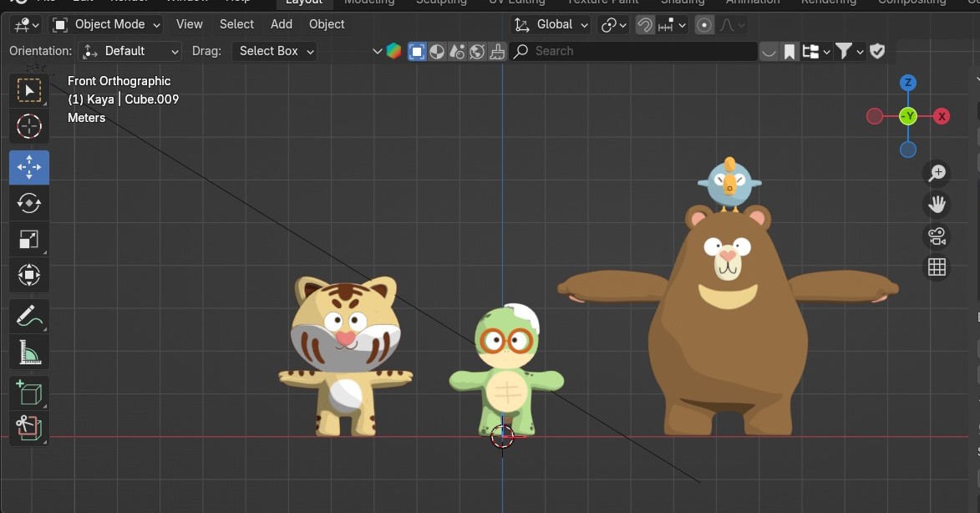Screen dimensions: 980x513
Task: Toggle the shaded sphere filter icon
Action: pyautogui.click(x=437, y=51)
